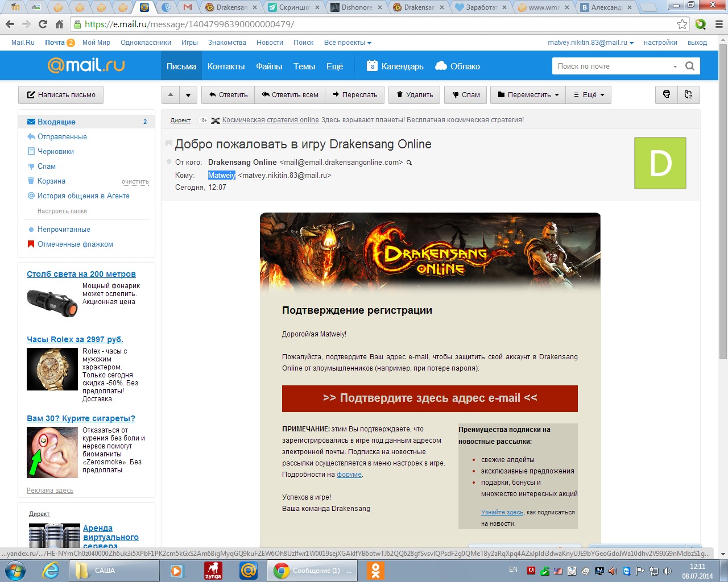The width and height of the screenshot is (728, 582).
Task: Switch to the 'Контакты' tab
Action: coord(226,66)
